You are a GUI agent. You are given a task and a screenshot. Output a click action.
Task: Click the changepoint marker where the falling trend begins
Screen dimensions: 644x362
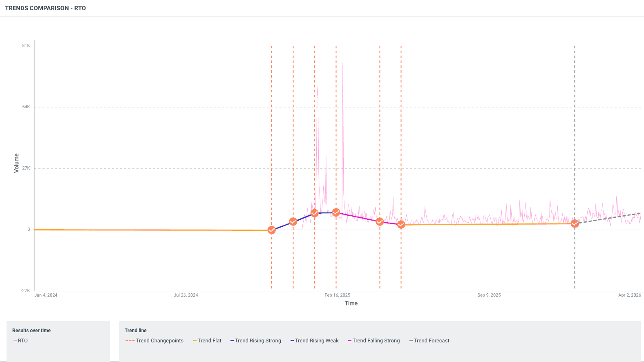tap(336, 212)
